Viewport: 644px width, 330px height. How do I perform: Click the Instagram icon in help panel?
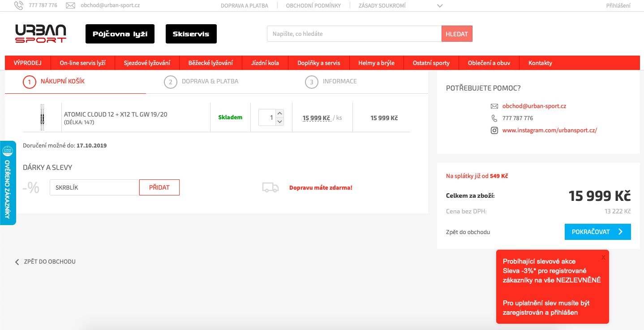click(494, 130)
